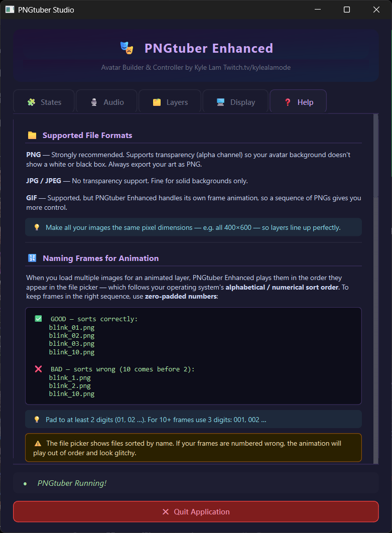Viewport: 392px width, 533px height.
Task: Click the puzzle piece icon on States tab
Action: [31, 102]
